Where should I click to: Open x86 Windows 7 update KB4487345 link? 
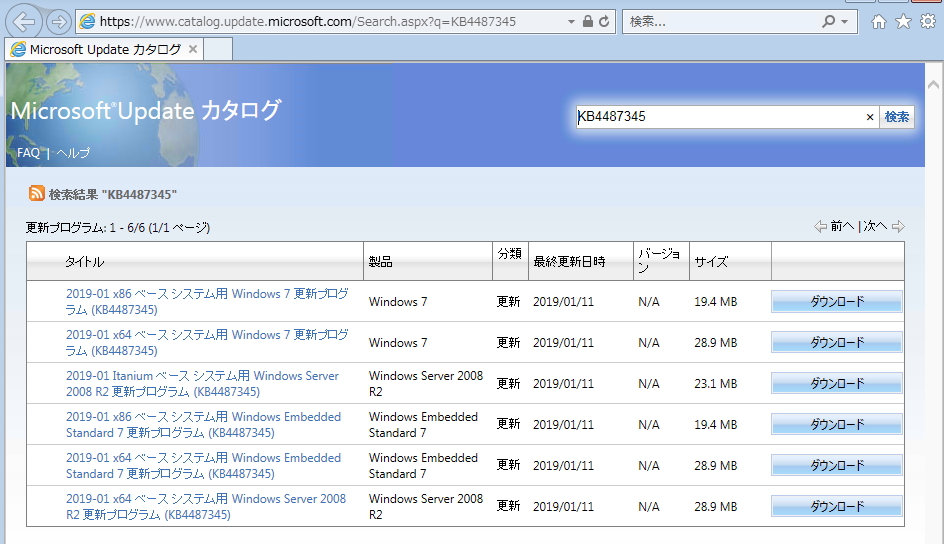tap(207, 301)
